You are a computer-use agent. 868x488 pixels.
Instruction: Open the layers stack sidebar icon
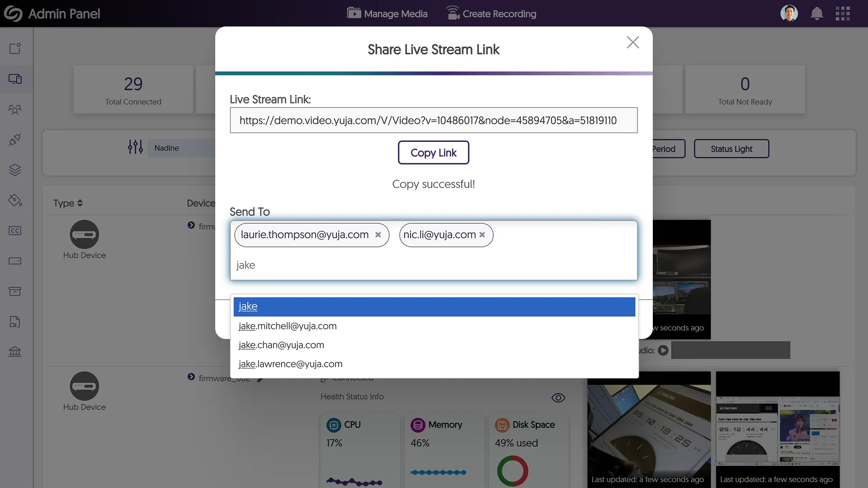(x=15, y=170)
